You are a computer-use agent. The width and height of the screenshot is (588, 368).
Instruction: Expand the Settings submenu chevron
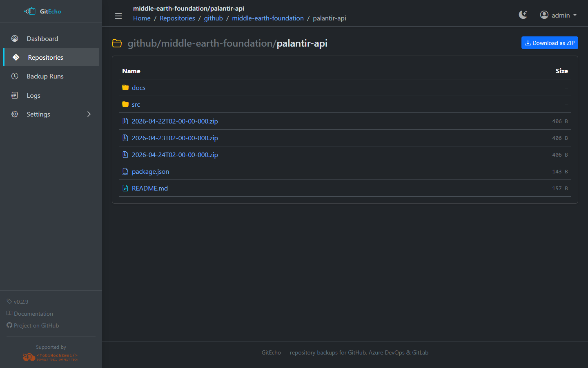coord(89,114)
